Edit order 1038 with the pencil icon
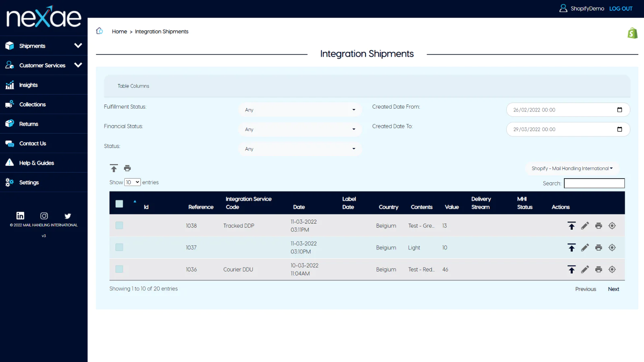644x362 pixels. pyautogui.click(x=585, y=226)
